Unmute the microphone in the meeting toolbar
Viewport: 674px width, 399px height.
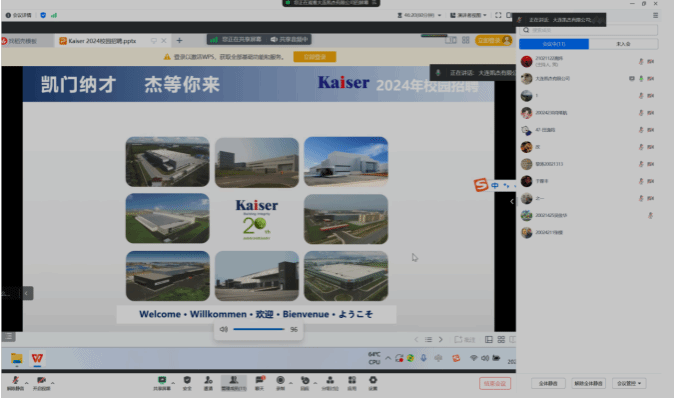(15, 382)
